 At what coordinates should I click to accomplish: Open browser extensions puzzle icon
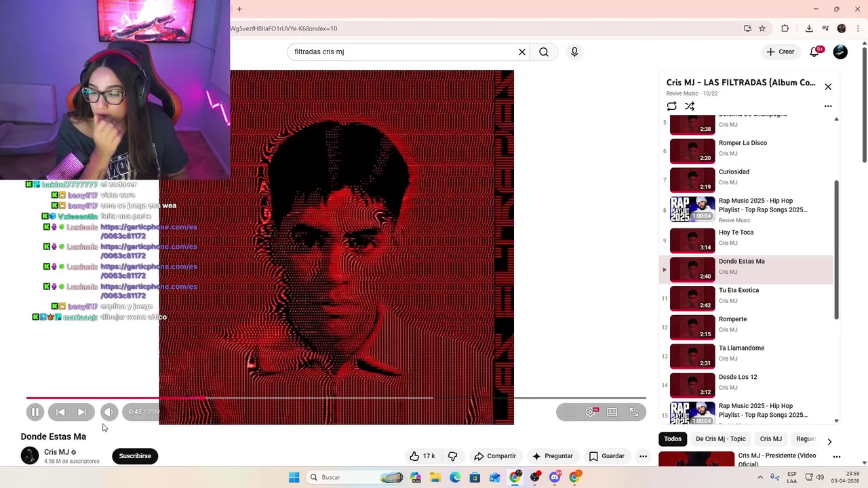click(785, 28)
